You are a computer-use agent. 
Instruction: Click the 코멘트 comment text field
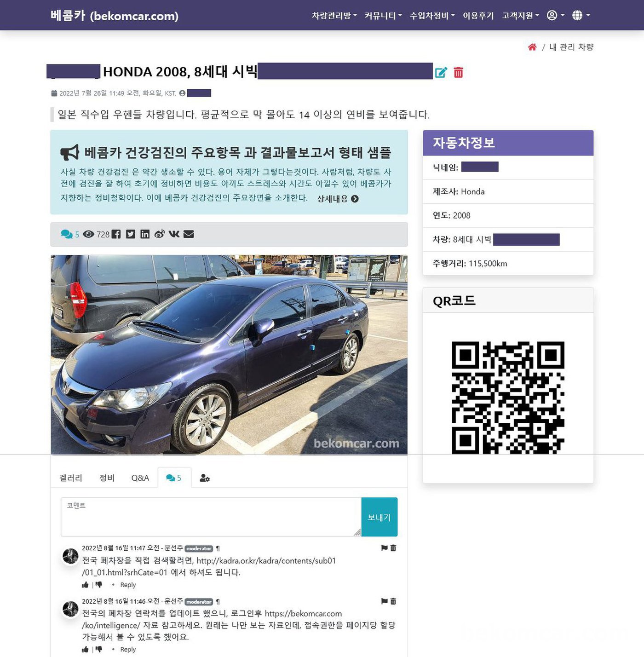(x=211, y=517)
